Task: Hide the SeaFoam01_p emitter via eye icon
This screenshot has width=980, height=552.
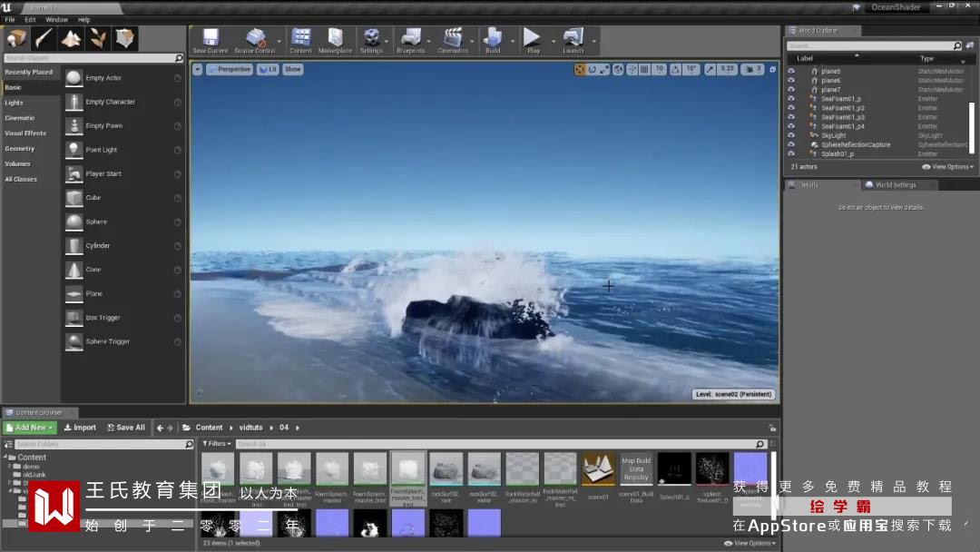Action: tap(791, 99)
